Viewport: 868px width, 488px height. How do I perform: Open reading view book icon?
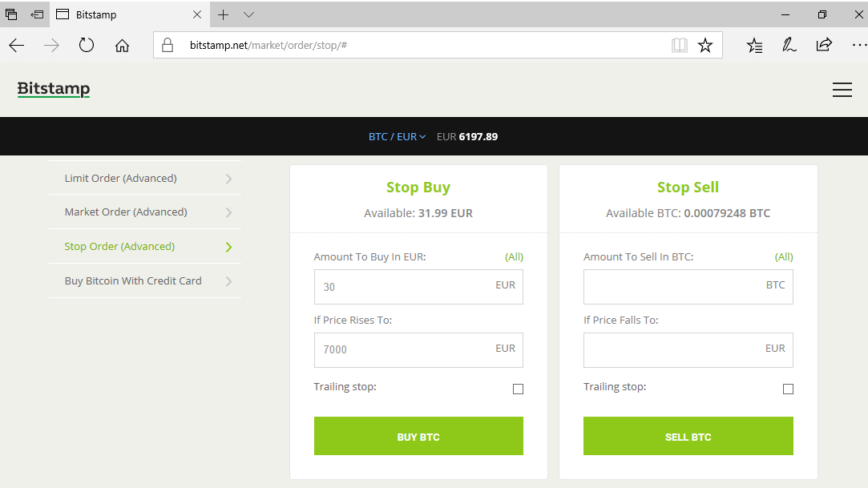pos(679,46)
